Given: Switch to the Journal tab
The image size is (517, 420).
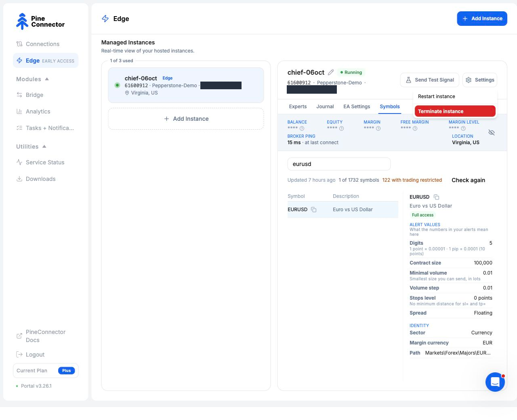Looking at the screenshot, I should tap(325, 107).
